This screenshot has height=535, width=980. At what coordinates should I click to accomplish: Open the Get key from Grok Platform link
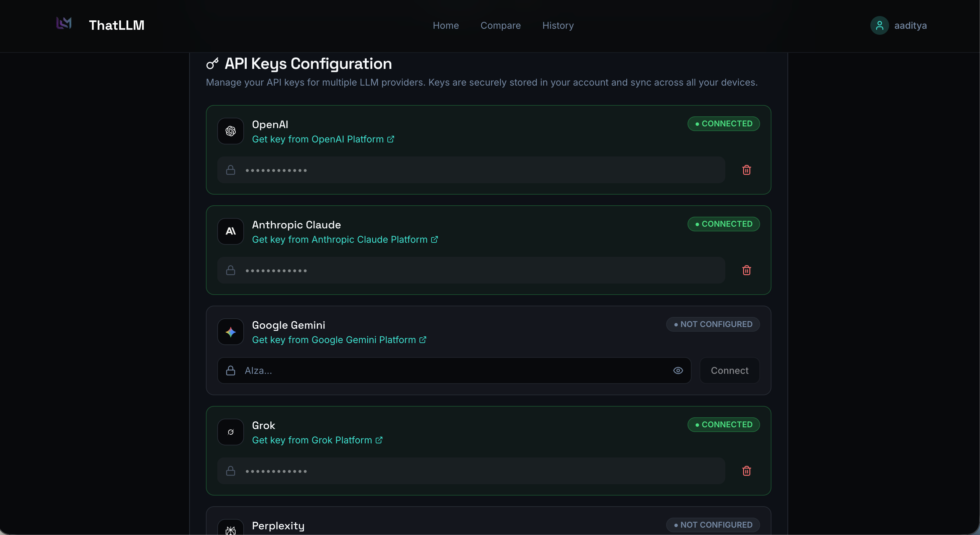(317, 440)
